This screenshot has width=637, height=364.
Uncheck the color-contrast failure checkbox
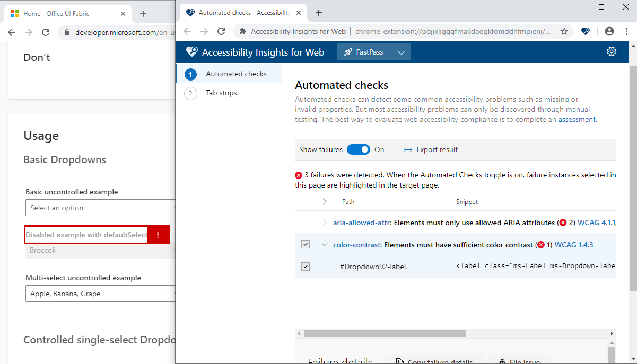(306, 244)
